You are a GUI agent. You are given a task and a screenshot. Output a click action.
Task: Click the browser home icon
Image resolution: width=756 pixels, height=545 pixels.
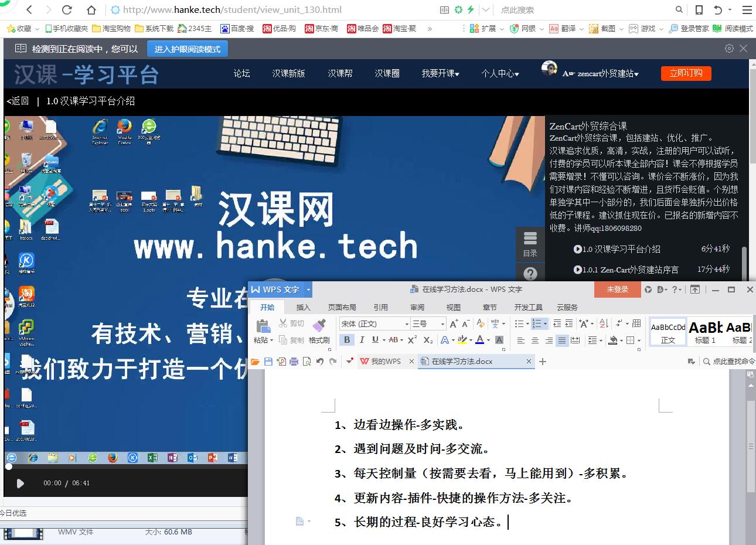[x=91, y=10]
